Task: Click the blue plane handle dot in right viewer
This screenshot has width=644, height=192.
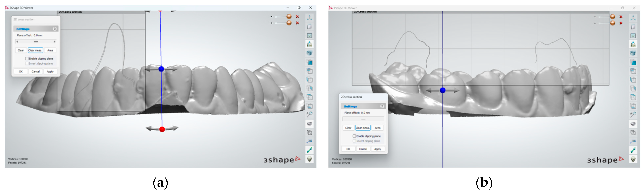Action: coord(442,90)
